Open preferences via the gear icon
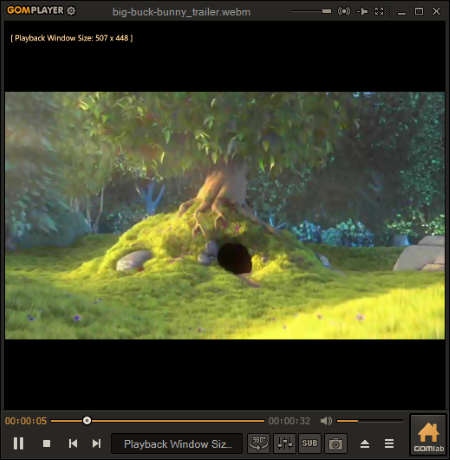This screenshot has width=450, height=460. [71, 11]
